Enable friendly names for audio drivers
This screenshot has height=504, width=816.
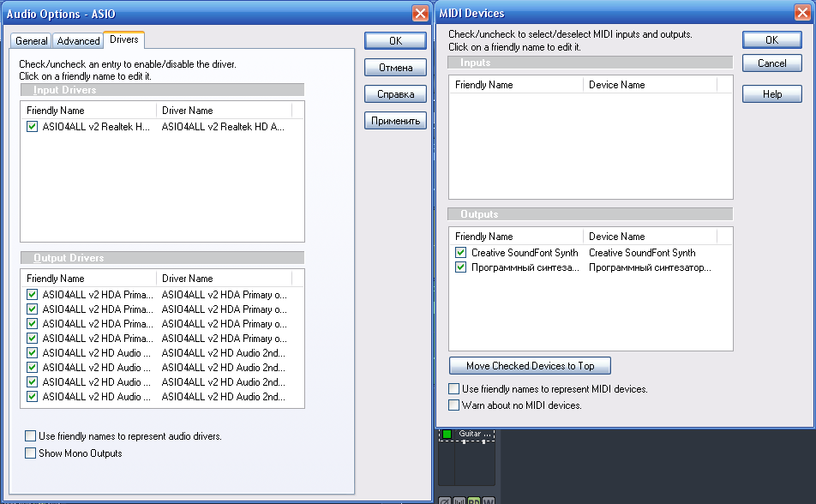click(x=31, y=435)
